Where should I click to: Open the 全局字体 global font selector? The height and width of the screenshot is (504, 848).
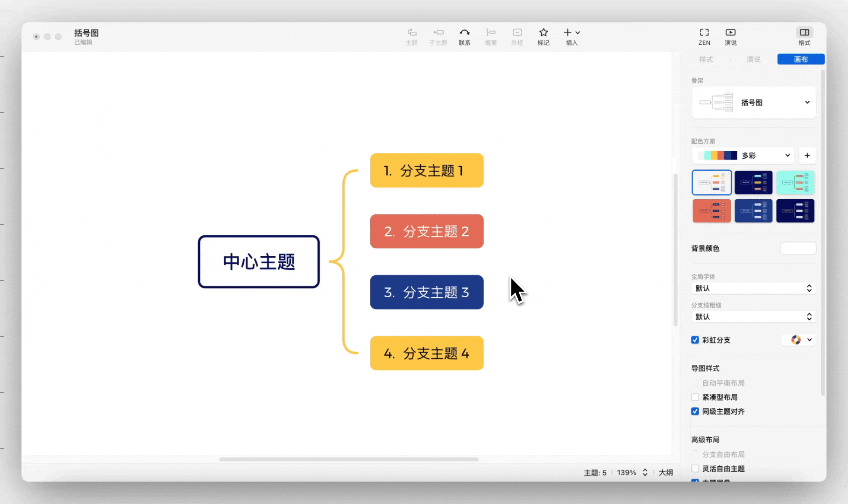coord(753,288)
